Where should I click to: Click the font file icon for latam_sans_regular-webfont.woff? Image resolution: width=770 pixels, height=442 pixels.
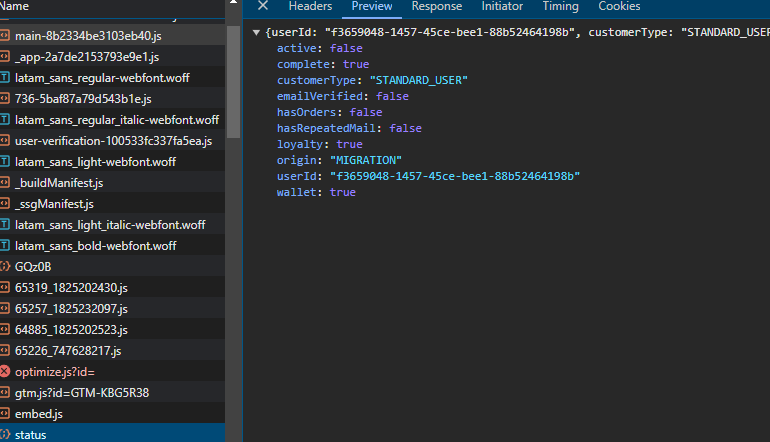click(x=5, y=77)
